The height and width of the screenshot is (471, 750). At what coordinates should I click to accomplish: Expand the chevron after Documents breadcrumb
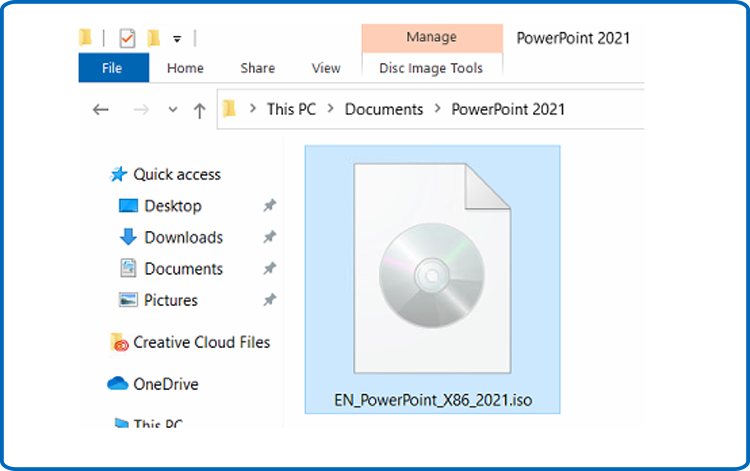point(437,109)
